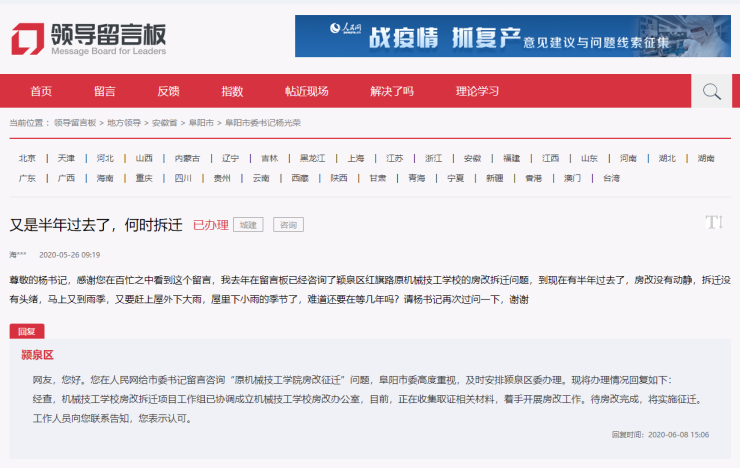Select the 四川 province link

[x=183, y=178]
